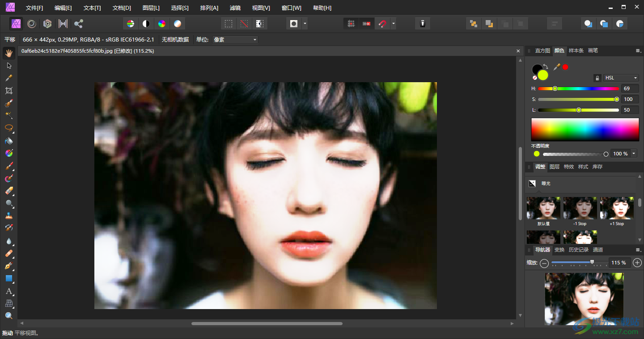Toggle the red magnet snapping button
Image resolution: width=644 pixels, height=339 pixels.
click(382, 24)
